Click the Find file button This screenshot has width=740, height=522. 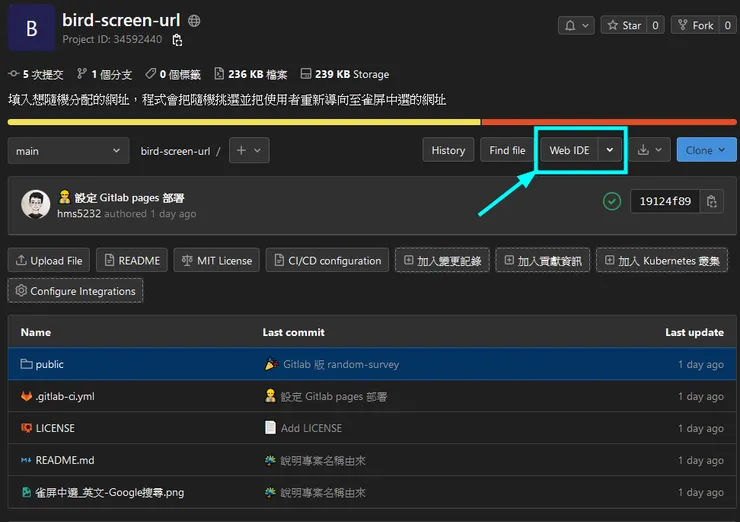point(507,150)
